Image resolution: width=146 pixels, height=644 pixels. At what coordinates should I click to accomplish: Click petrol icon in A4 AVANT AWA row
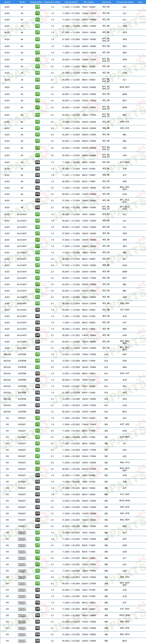coord(37,265)
